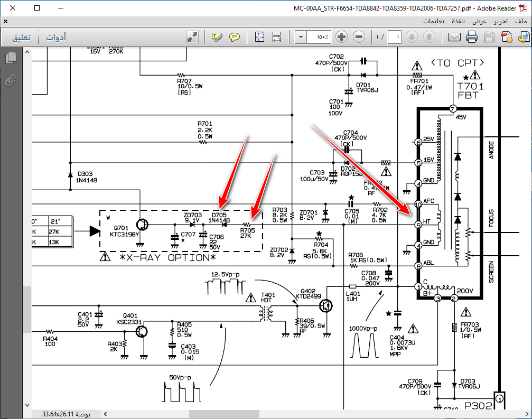
Task: Open the تعليق (Comment) pane
Action: [x=21, y=37]
